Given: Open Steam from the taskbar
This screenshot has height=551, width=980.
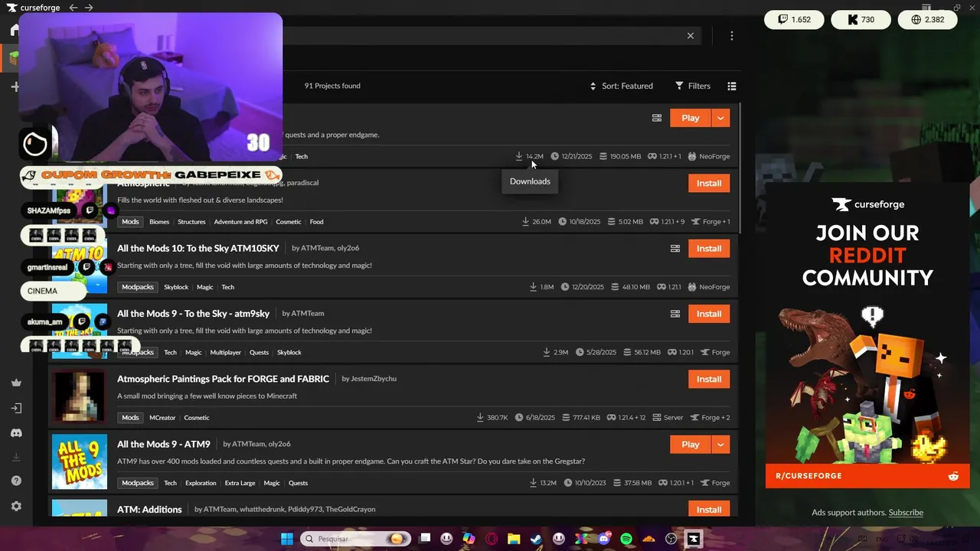Looking at the screenshot, I should click(535, 539).
